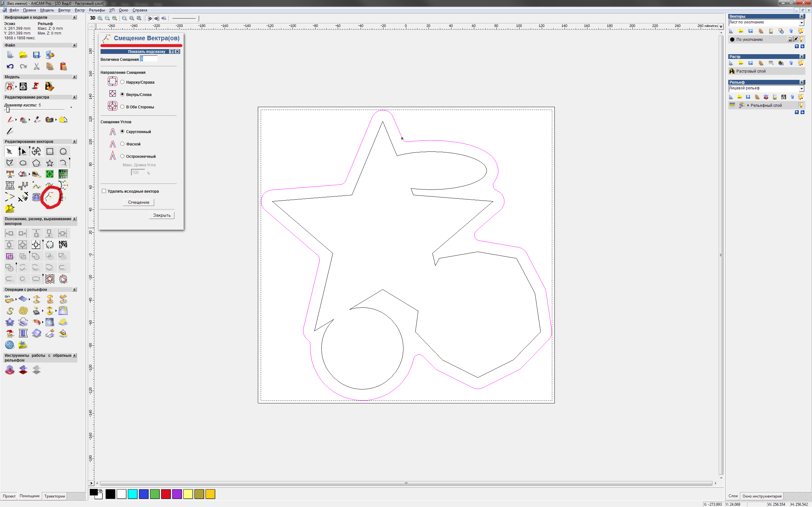
Task: Click the Закрыть button
Action: click(162, 215)
